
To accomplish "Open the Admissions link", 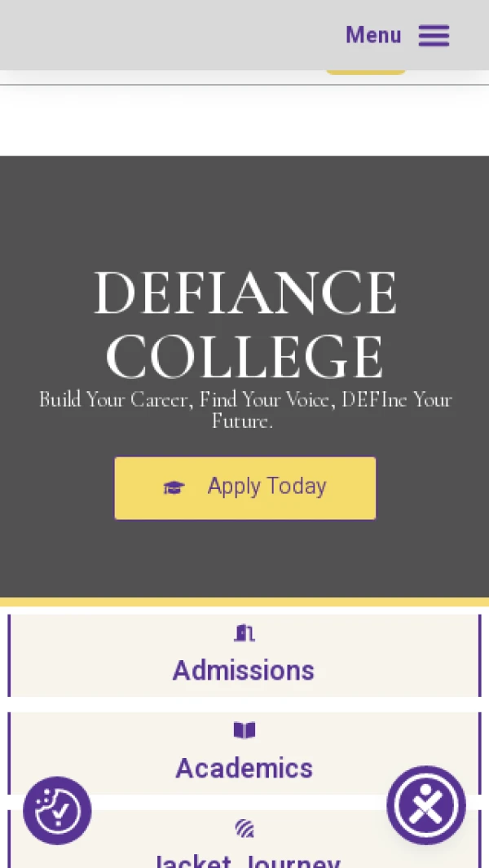I will tap(244, 671).
